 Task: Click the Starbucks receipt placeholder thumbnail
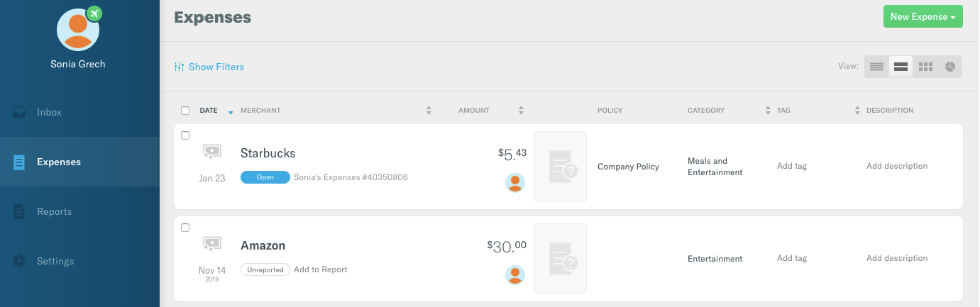(x=560, y=167)
